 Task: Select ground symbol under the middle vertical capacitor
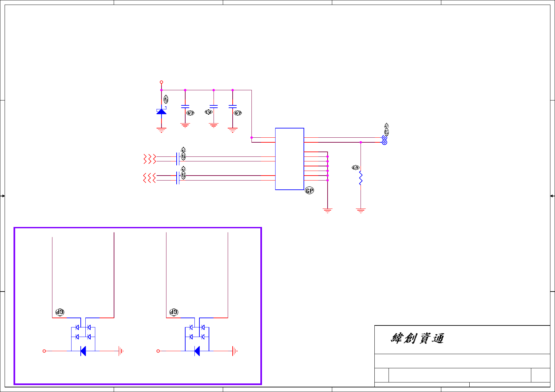(214, 126)
